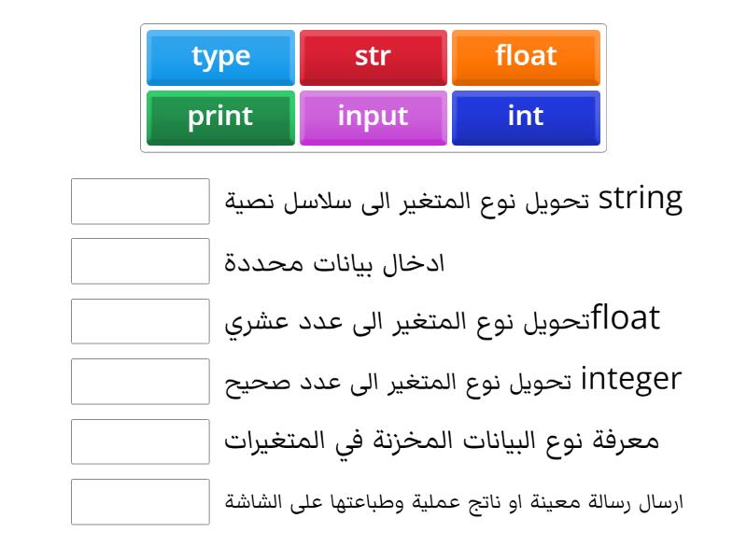Click the 'ارسال رسالة معينة' description text

tap(454, 502)
